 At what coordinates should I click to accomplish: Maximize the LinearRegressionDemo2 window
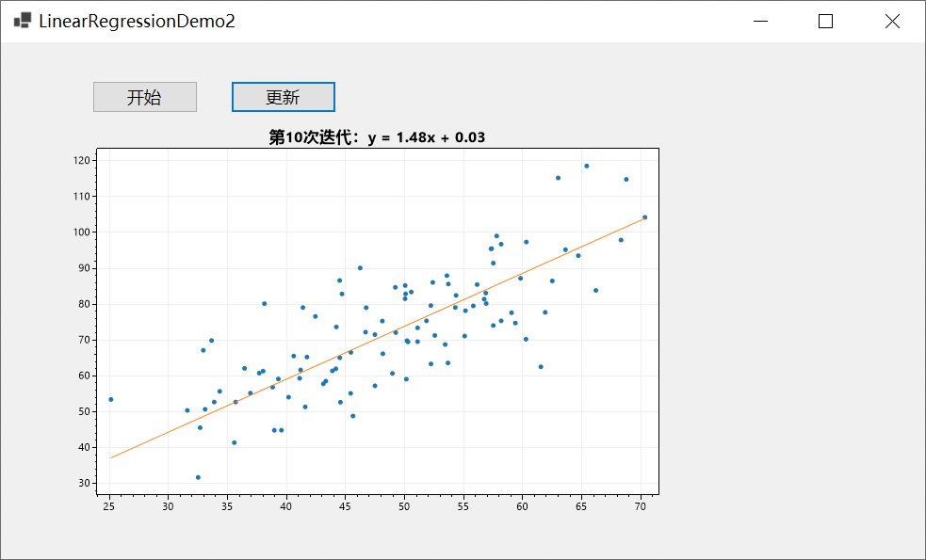click(x=825, y=22)
